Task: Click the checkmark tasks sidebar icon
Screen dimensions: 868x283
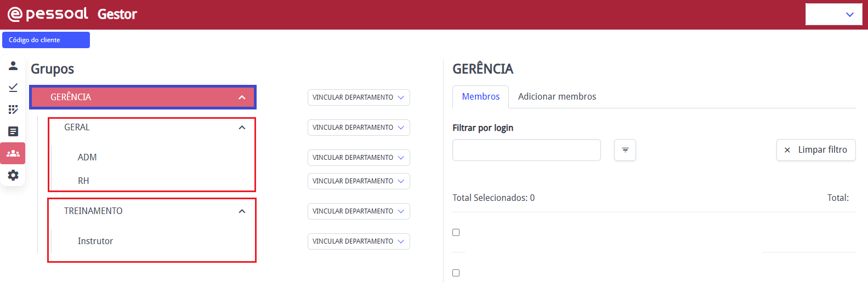Action: [x=13, y=88]
